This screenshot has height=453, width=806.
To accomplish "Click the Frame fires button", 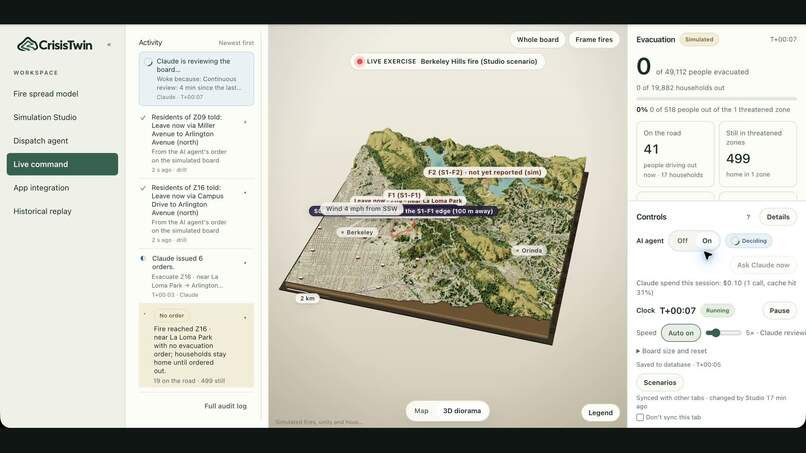I will (594, 40).
